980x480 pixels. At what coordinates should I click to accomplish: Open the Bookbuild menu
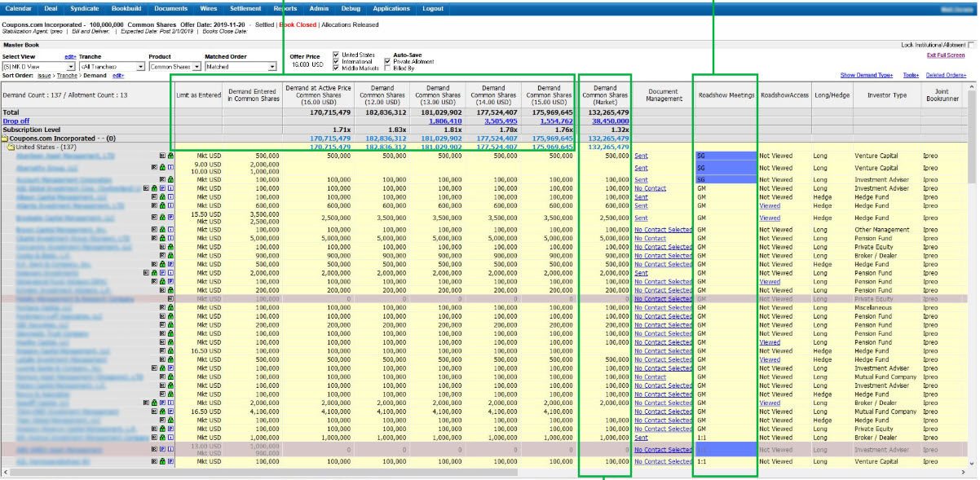(126, 8)
